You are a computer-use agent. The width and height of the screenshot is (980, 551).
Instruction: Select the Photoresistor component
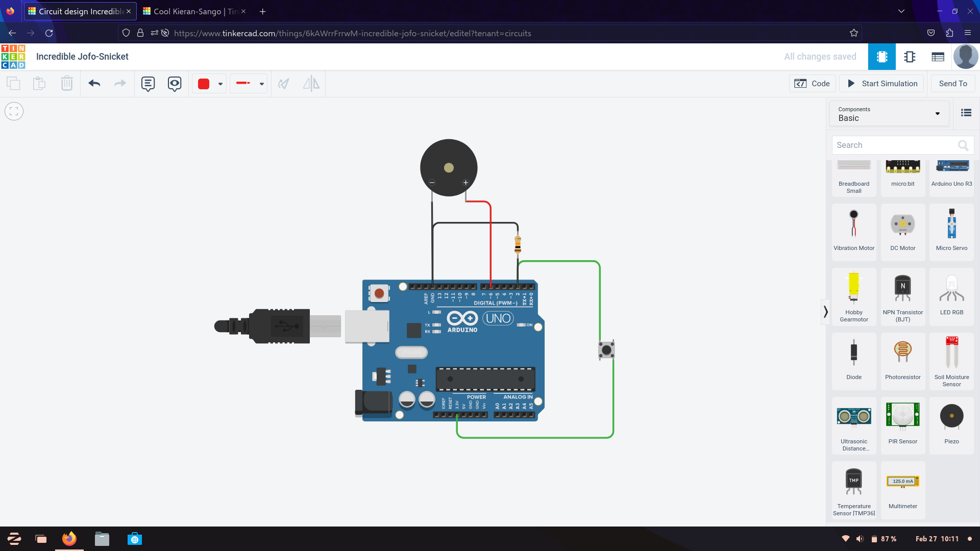902,361
